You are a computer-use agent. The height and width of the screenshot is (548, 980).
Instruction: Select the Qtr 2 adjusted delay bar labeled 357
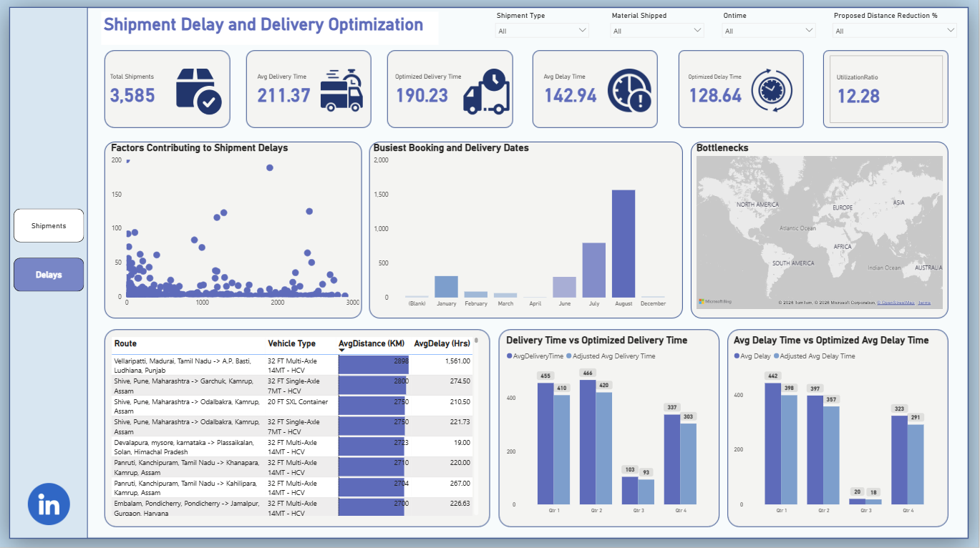(830, 456)
